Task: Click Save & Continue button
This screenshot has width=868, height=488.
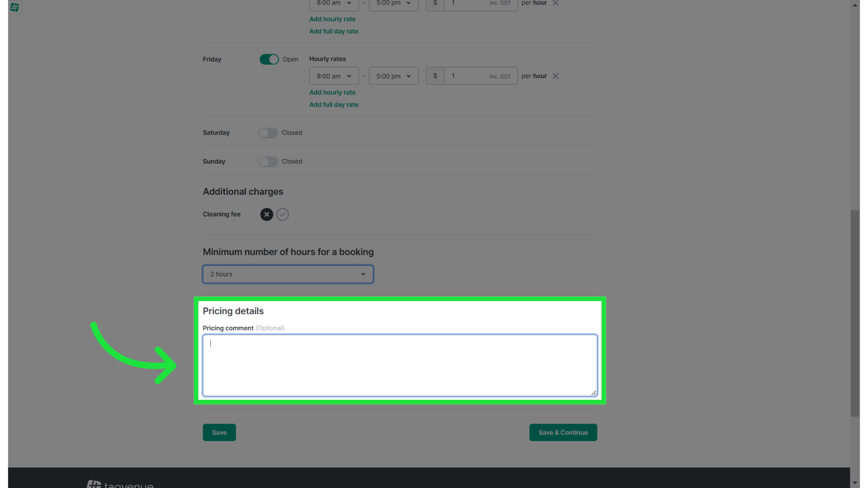Action: click(563, 432)
